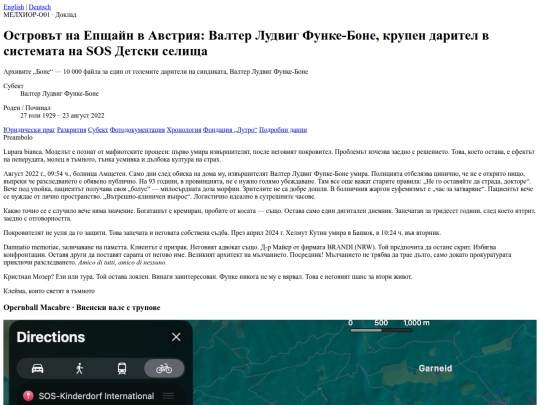Click the Opernball Macabre subheading
Image resolution: width=540 pixels, height=405 pixels.
(82, 308)
